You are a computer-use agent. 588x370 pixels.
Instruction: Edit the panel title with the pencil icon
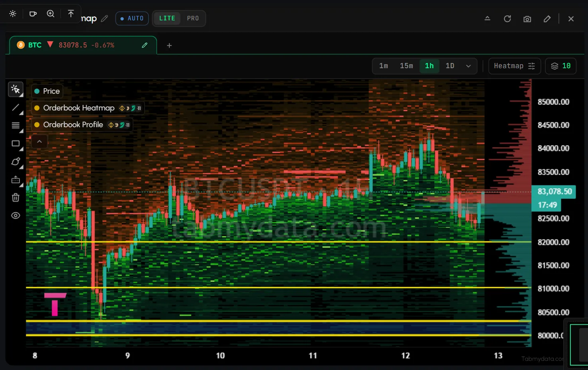(x=104, y=18)
